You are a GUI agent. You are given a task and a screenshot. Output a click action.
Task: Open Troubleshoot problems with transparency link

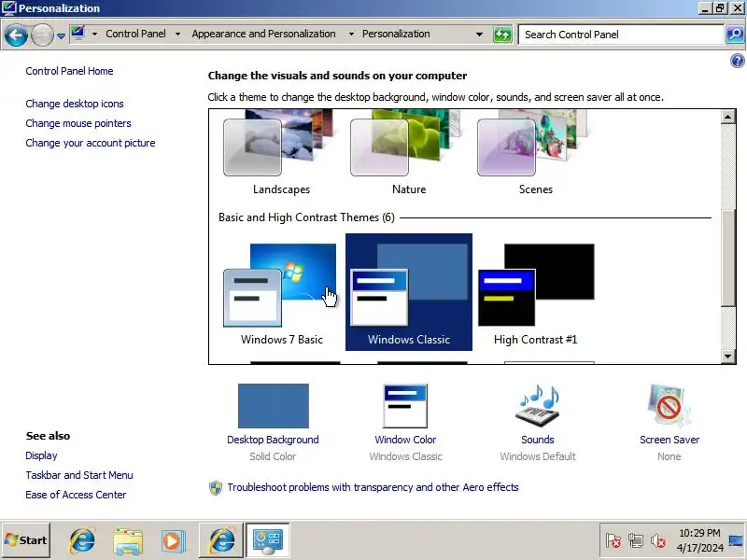pyautogui.click(x=373, y=487)
